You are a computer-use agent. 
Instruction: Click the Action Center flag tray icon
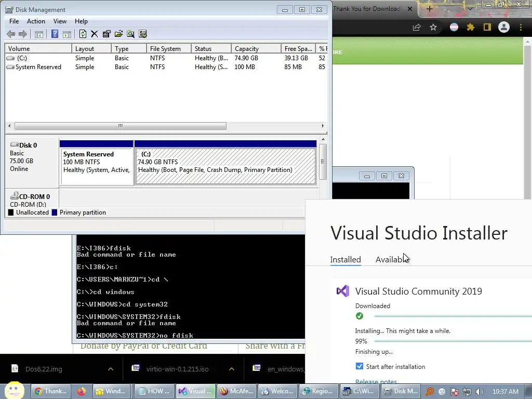[454, 392]
